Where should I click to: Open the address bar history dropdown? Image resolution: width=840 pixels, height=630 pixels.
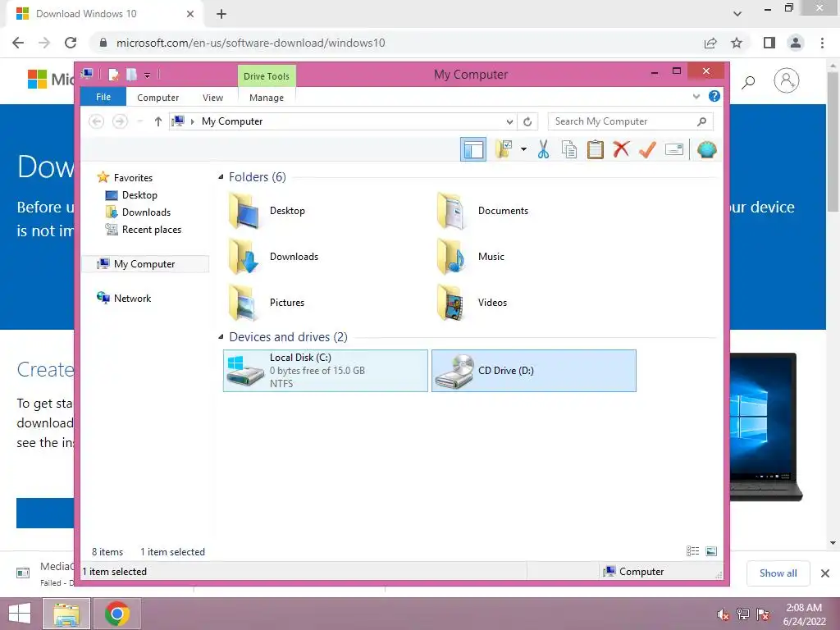pos(509,121)
